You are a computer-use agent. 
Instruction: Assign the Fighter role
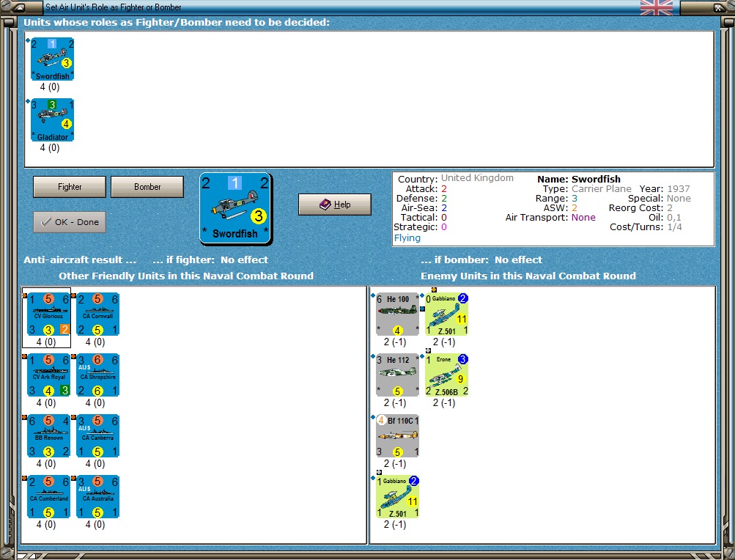pyautogui.click(x=70, y=187)
